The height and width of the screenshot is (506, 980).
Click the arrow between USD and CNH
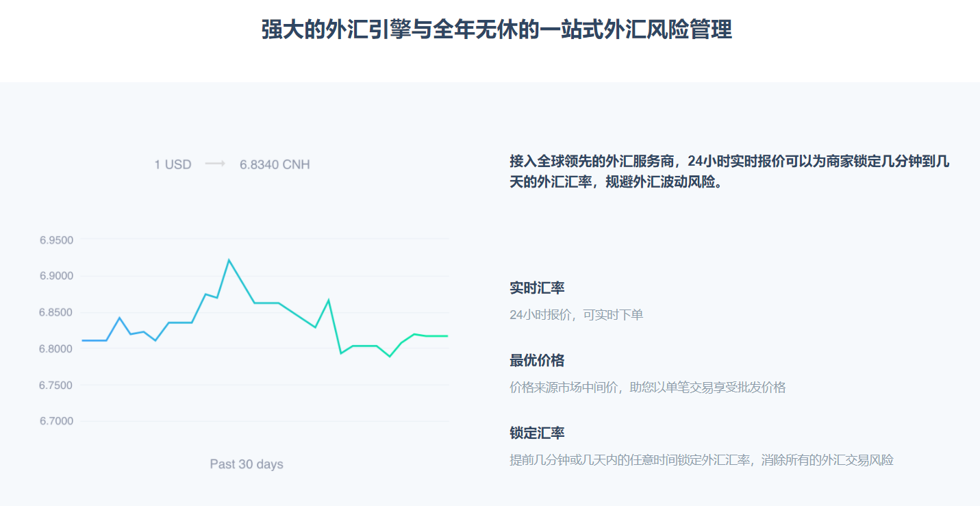coord(215,164)
